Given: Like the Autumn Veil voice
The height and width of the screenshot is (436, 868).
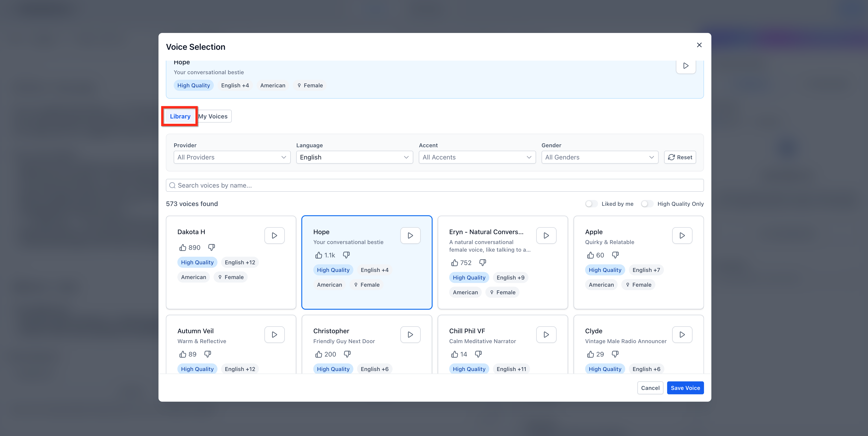Looking at the screenshot, I should (183, 354).
